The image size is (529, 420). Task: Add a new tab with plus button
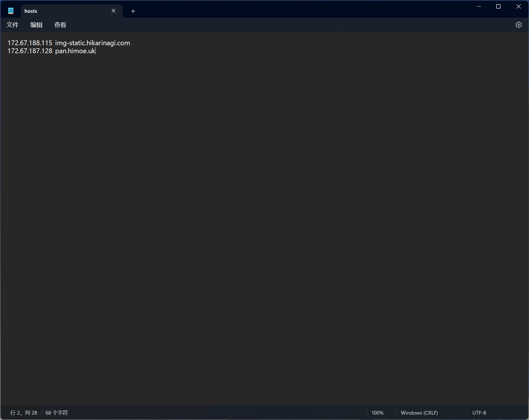133,11
